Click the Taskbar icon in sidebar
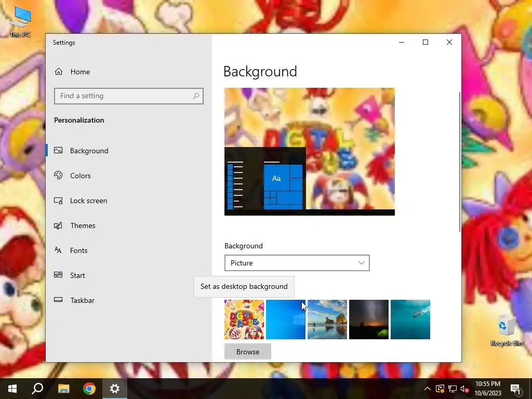Image resolution: width=532 pixels, height=399 pixels. pyautogui.click(x=58, y=300)
